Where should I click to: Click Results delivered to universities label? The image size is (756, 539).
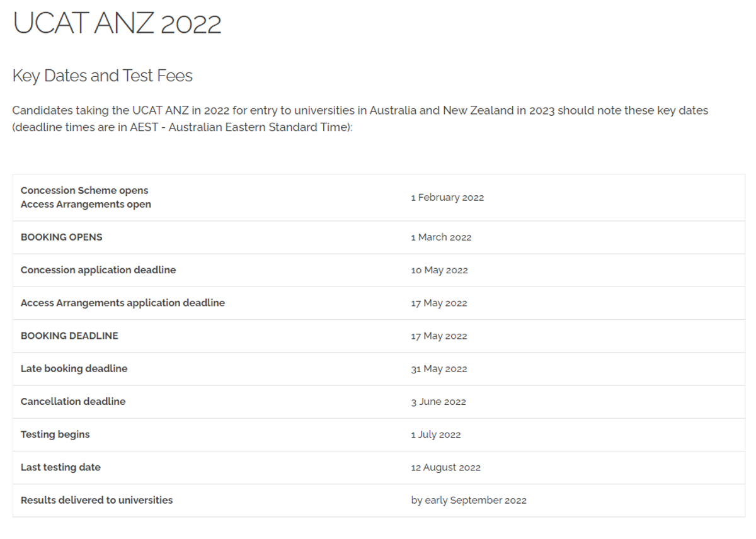pyautogui.click(x=96, y=500)
